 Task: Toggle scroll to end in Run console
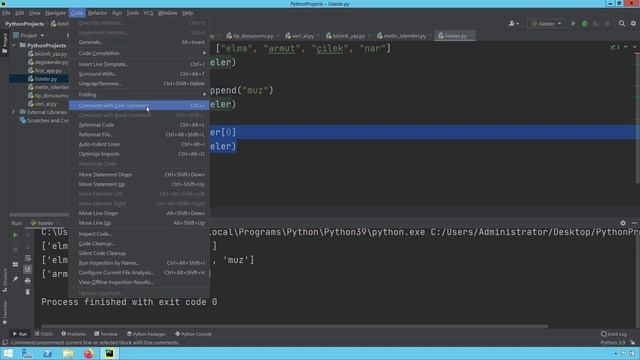click(28, 269)
